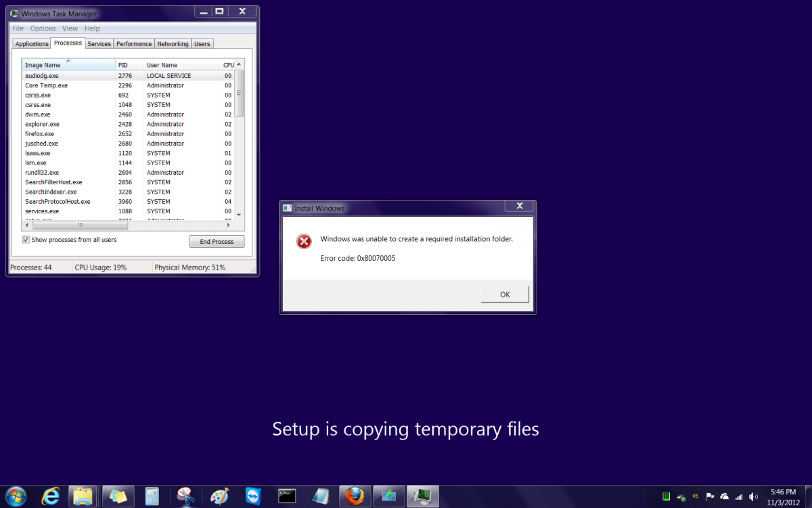Switch to the Networking tab
This screenshot has height=508, width=812.
coord(173,44)
